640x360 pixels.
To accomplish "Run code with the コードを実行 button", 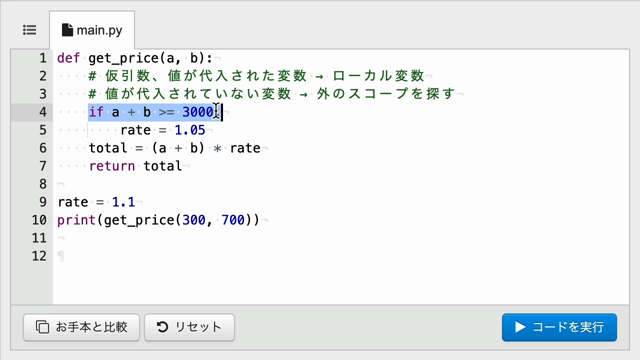I will coord(559,327).
